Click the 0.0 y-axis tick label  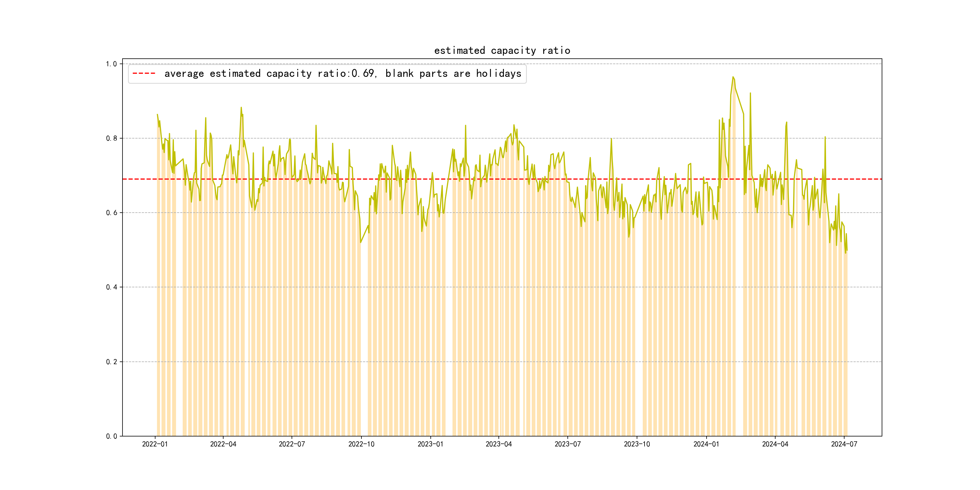tap(112, 436)
